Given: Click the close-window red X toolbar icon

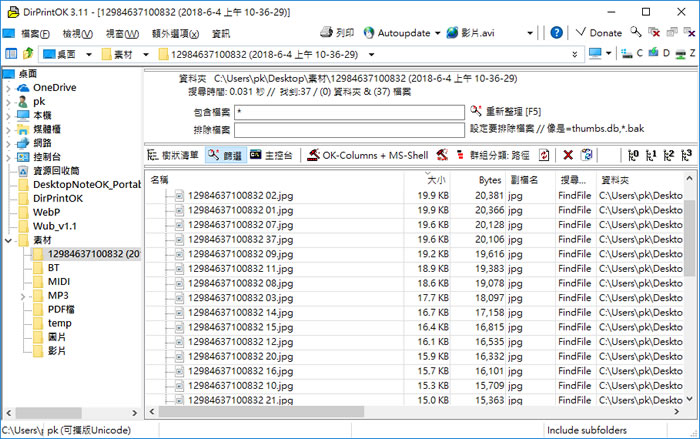Looking at the screenshot, I should tap(654, 32).
